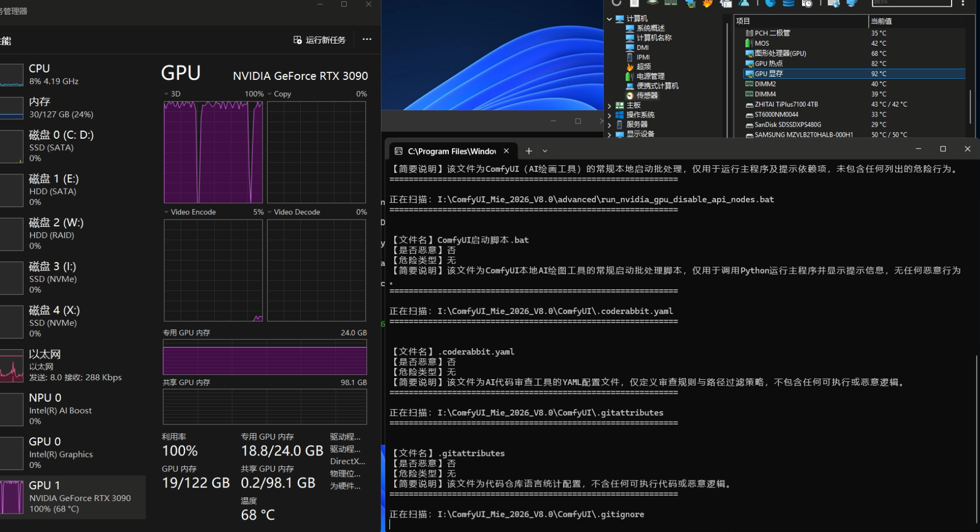Open a new terminal tab with the plus icon
This screenshot has height=532, width=980.
tap(529, 151)
